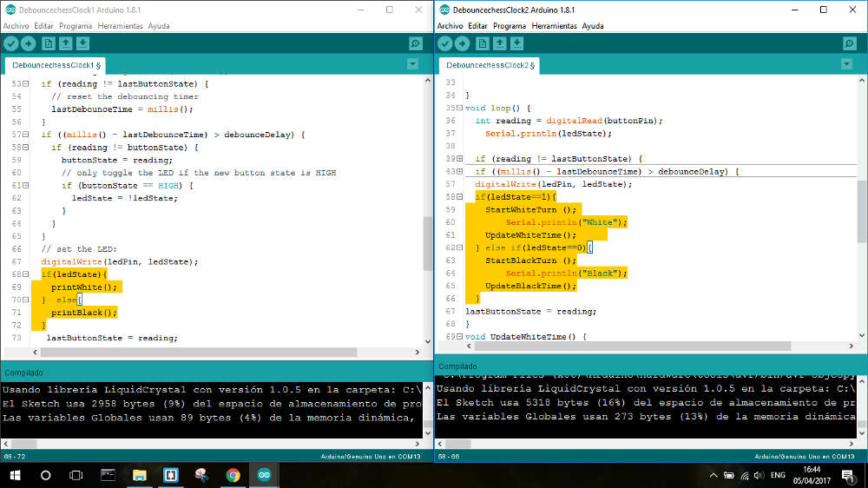Select the DebouncechessClock2 sketch tab
This screenshot has height=488, width=868.
(x=490, y=65)
